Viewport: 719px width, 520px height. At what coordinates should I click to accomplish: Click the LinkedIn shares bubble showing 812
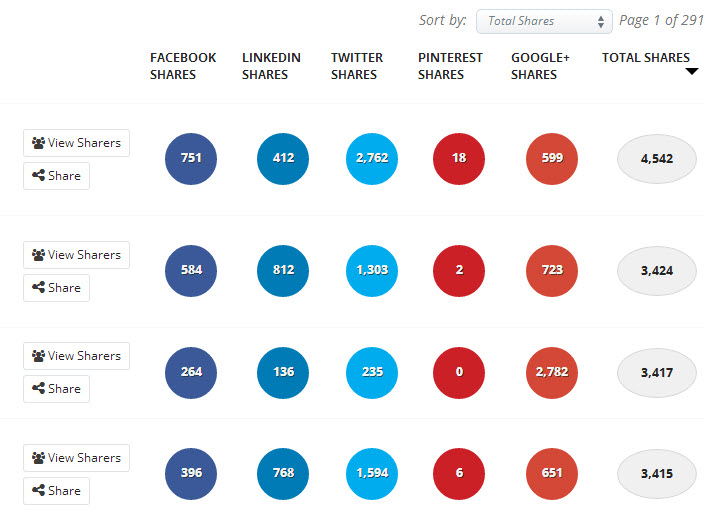(283, 271)
